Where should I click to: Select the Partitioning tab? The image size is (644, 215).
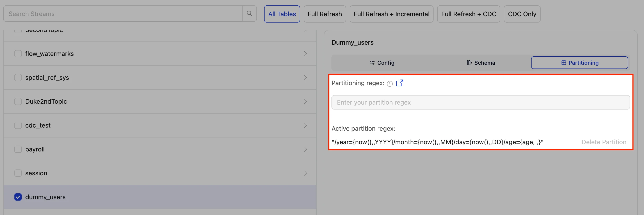(x=579, y=63)
